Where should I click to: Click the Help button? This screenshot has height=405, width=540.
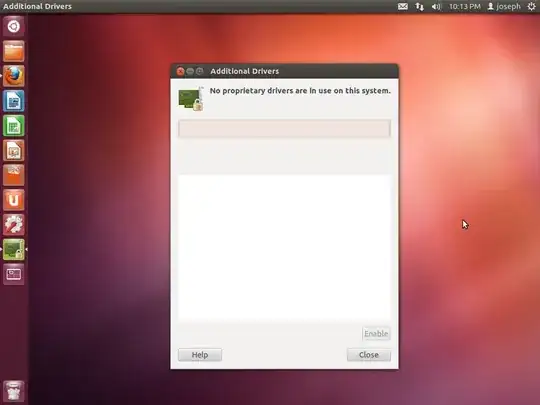[200, 355]
